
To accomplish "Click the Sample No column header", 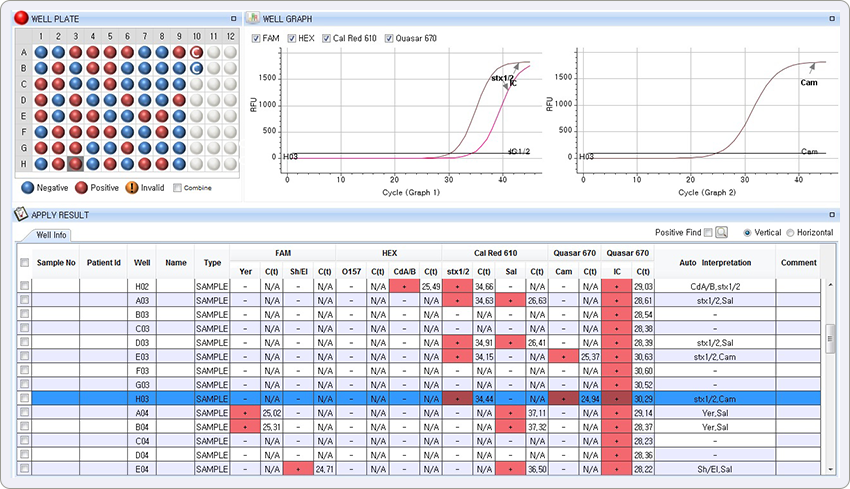I will [x=56, y=262].
